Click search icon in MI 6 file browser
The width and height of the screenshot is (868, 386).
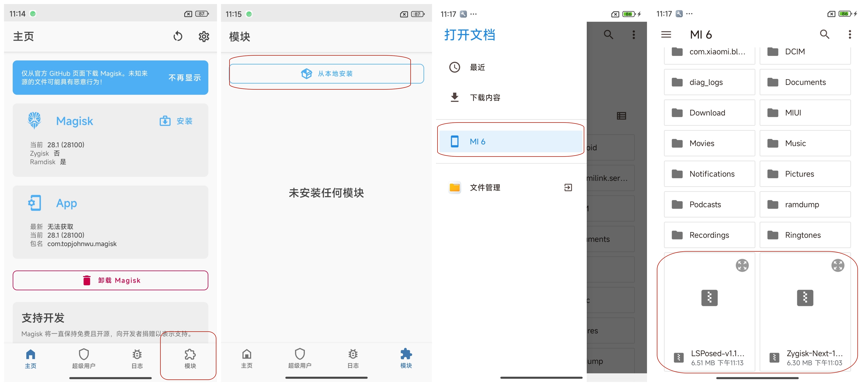(824, 34)
